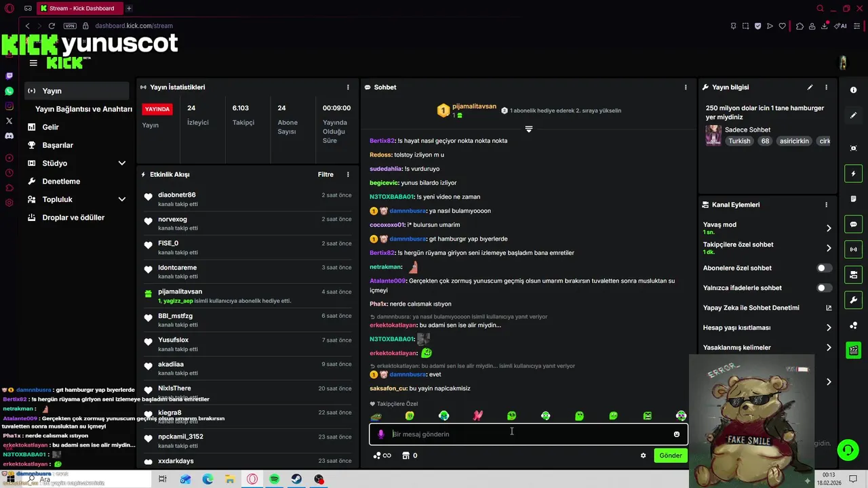Reload the page with the browser refresh button
Screen dimensions: 868x488
[x=52, y=26]
